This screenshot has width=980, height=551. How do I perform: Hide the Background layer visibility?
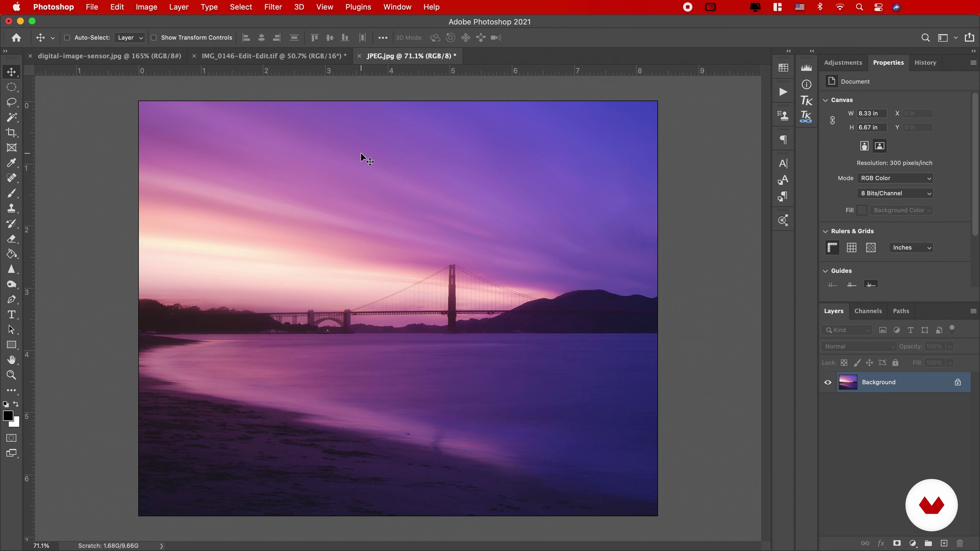(x=827, y=382)
